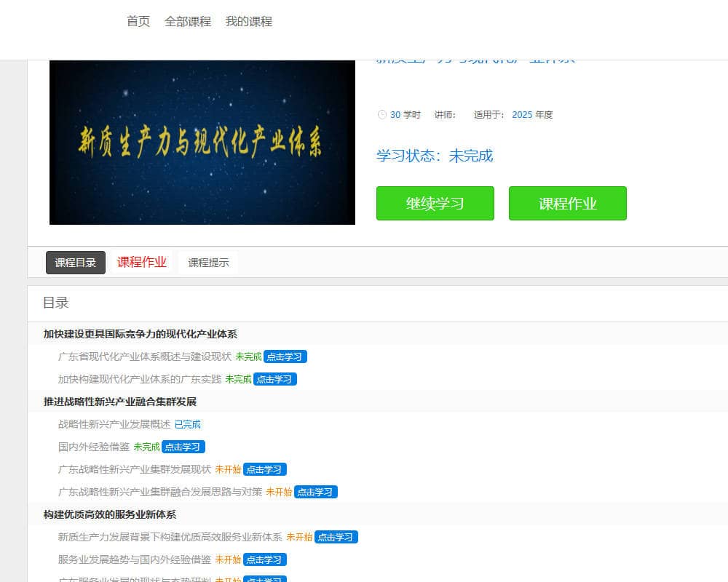The image size is (728, 582).
Task: Open the completed lesson 战略性新兴产业发展概述
Action: tap(114, 424)
